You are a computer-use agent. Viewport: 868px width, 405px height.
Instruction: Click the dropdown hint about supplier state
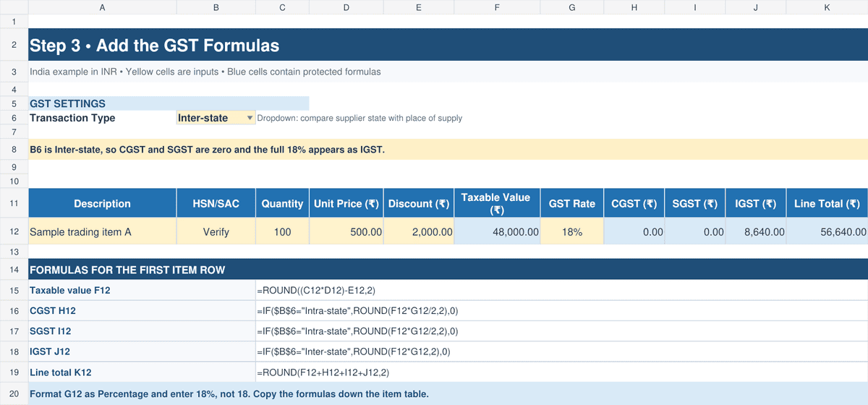tap(359, 118)
